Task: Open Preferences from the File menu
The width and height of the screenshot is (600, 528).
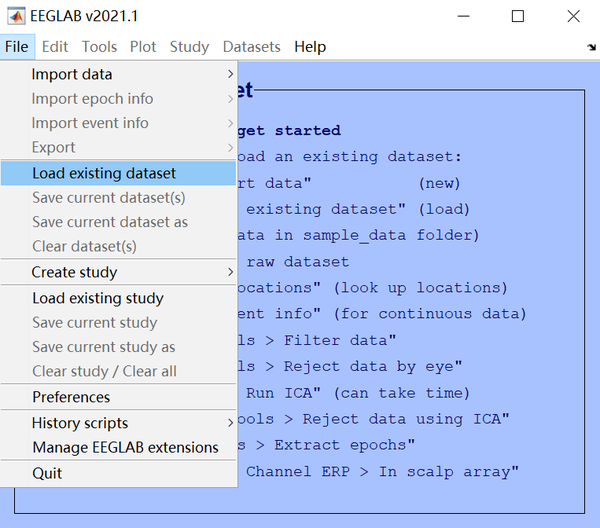Action: [71, 397]
